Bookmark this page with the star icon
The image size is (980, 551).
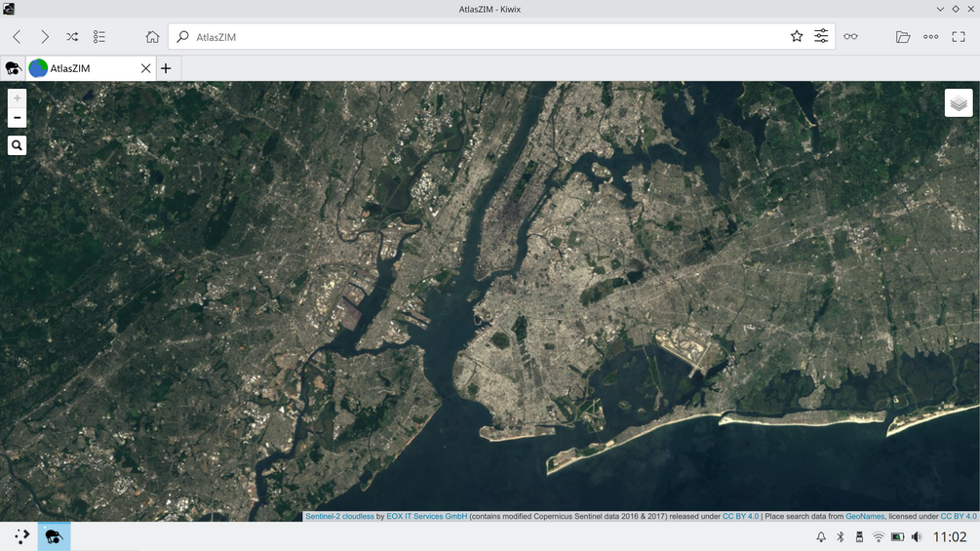(x=797, y=36)
